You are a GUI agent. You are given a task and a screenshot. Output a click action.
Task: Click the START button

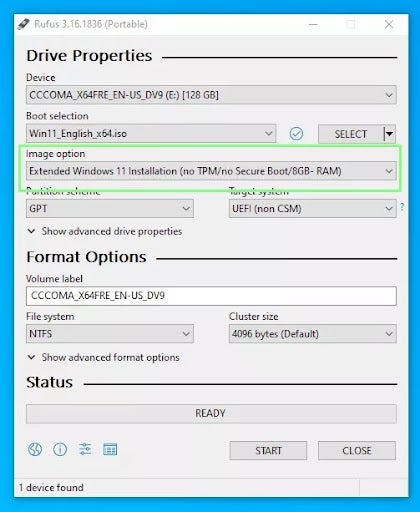268,451
